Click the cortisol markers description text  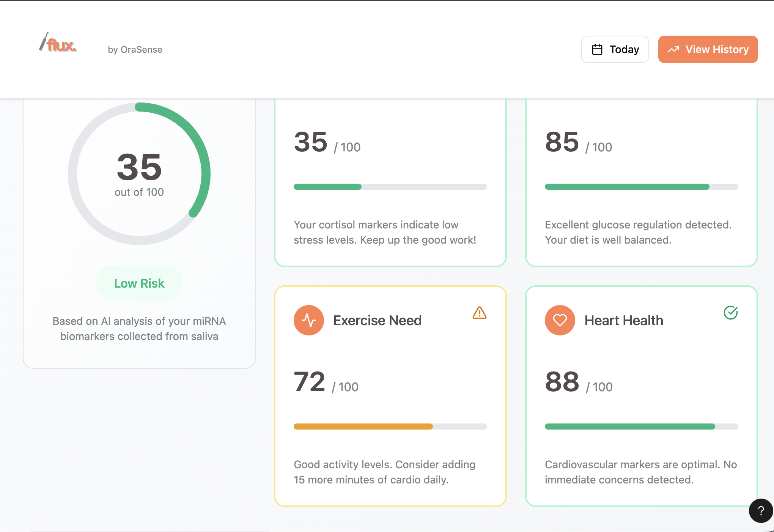click(x=384, y=232)
